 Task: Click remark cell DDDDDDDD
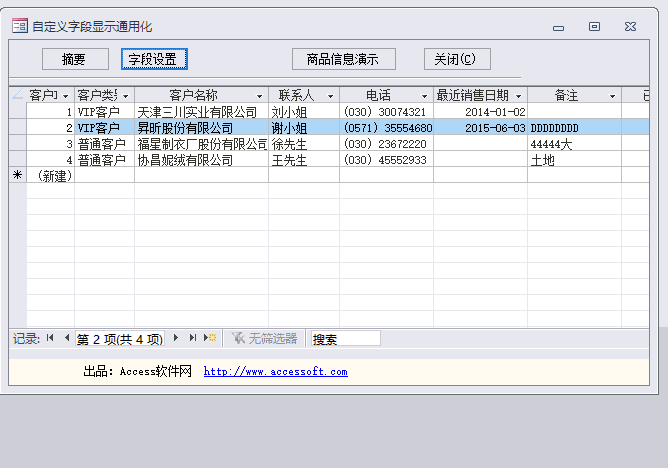[x=574, y=127]
